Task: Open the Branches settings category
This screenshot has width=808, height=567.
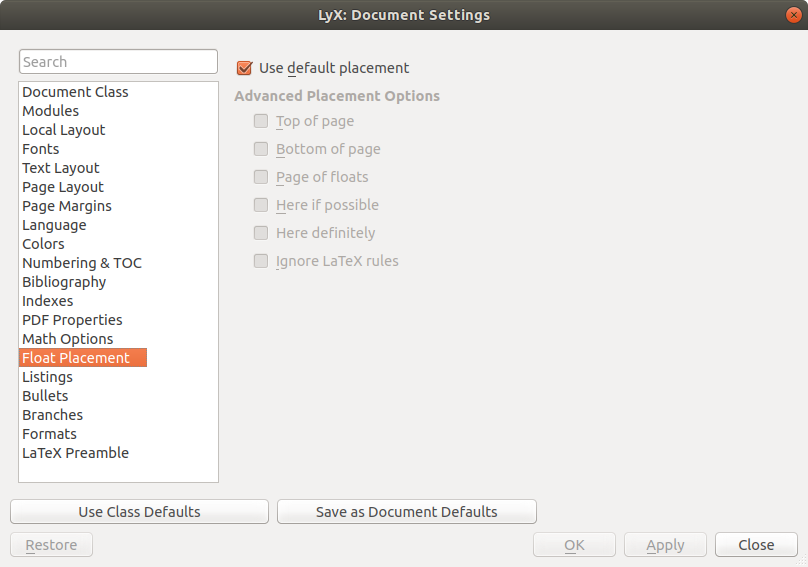Action: pos(52,415)
